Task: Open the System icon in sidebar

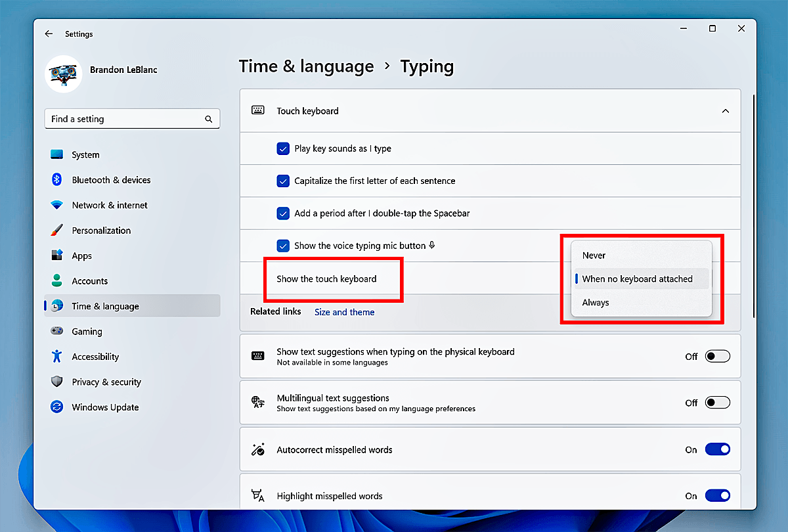Action: 57,155
